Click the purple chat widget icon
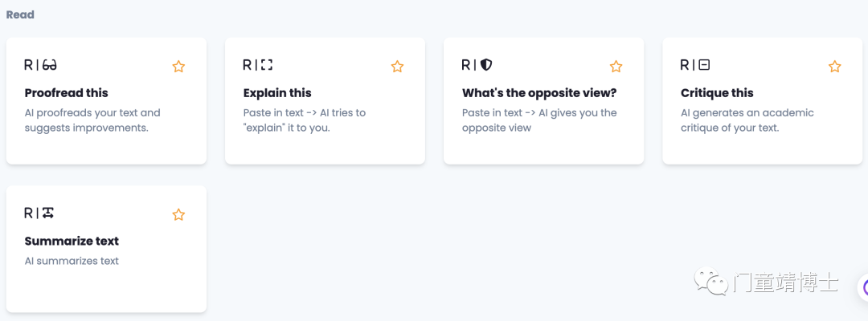This screenshot has width=868, height=321. coord(863,288)
